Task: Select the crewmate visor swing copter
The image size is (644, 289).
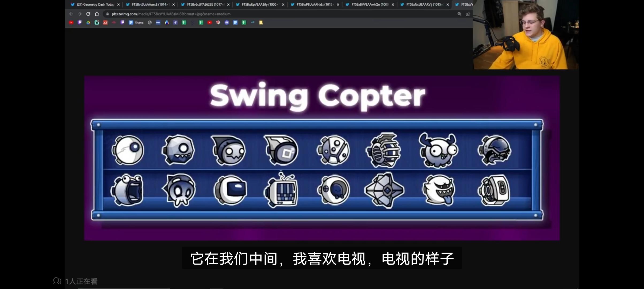Action: (231, 190)
